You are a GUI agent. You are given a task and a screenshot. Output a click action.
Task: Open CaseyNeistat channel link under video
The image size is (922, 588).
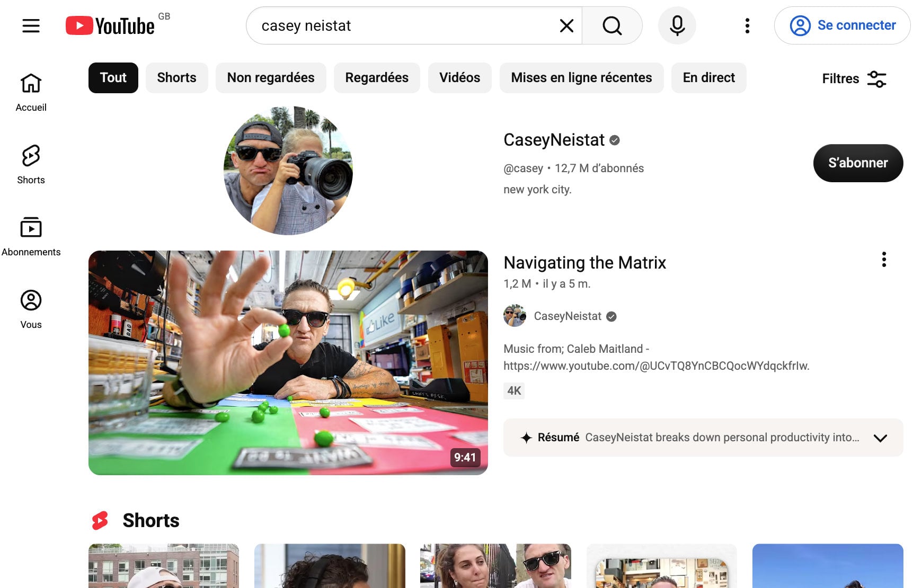(x=568, y=316)
